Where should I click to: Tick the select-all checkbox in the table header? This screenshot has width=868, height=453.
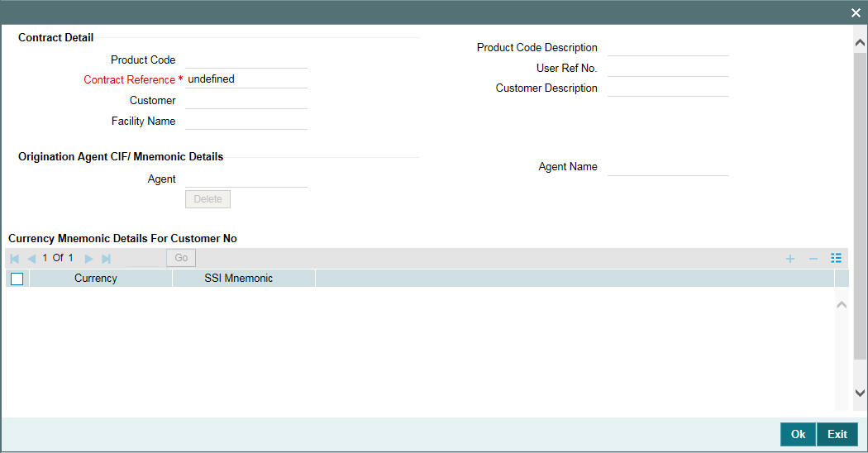[x=17, y=279]
